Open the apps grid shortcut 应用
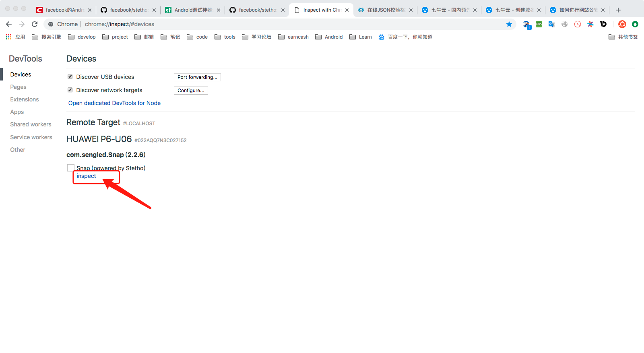The image size is (644, 353). click(x=15, y=37)
